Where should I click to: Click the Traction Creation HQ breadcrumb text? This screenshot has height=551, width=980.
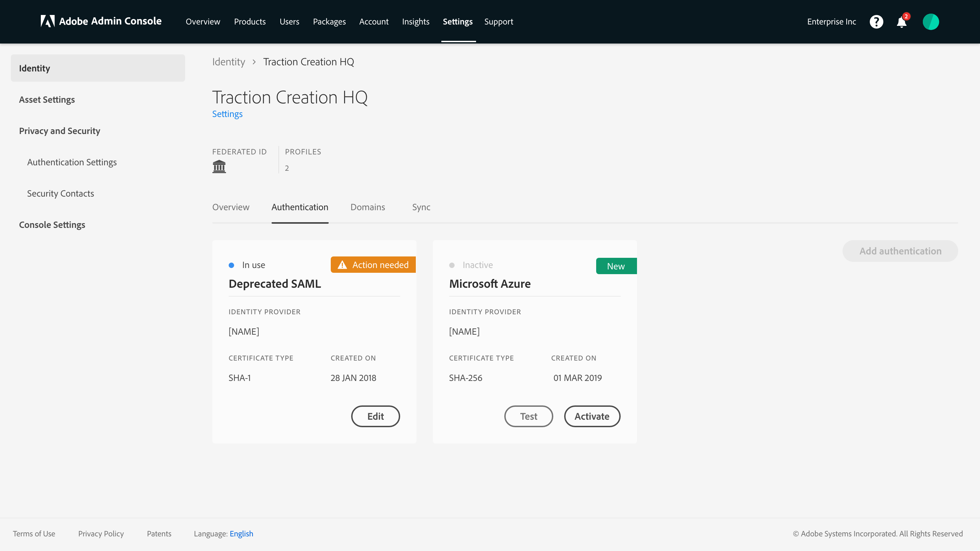[x=309, y=62]
